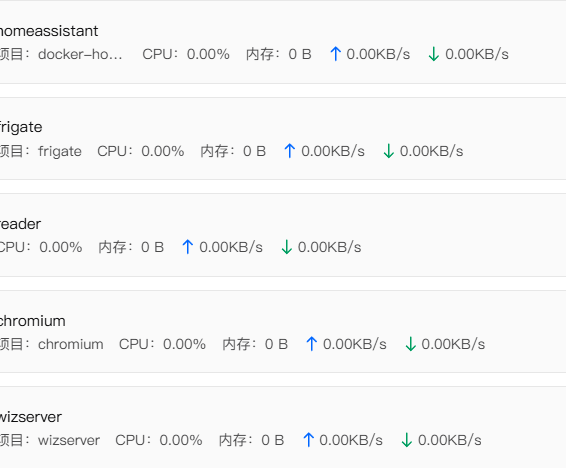Click the reader download arrow icon
Viewport: 566px width, 468px height.
point(286,247)
